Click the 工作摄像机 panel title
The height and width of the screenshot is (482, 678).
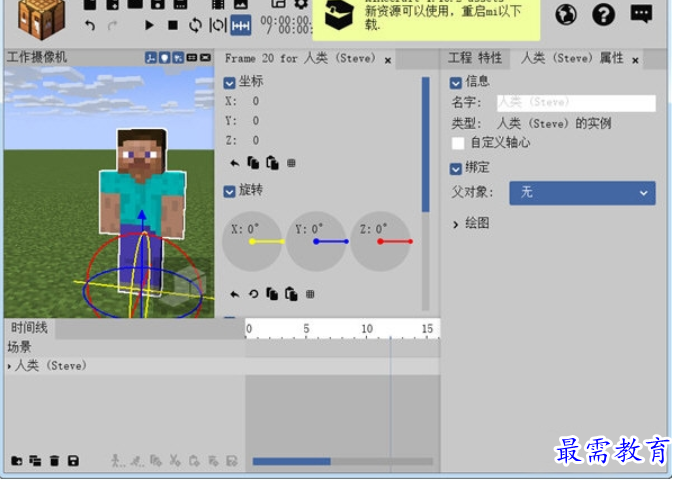[37, 57]
